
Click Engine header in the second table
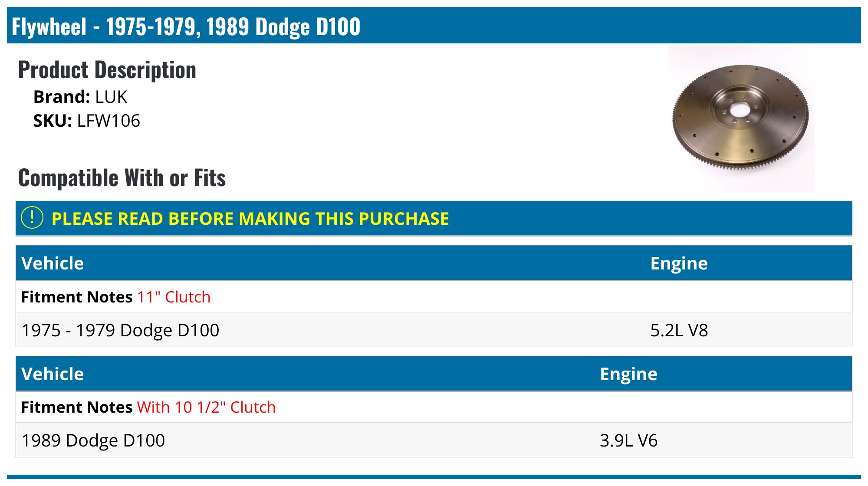[x=628, y=374]
